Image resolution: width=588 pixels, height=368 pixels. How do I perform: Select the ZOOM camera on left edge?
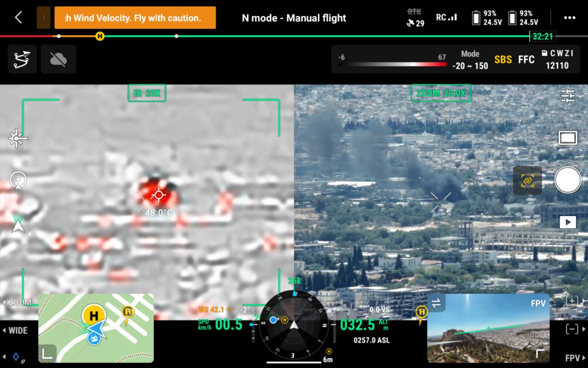click(19, 302)
